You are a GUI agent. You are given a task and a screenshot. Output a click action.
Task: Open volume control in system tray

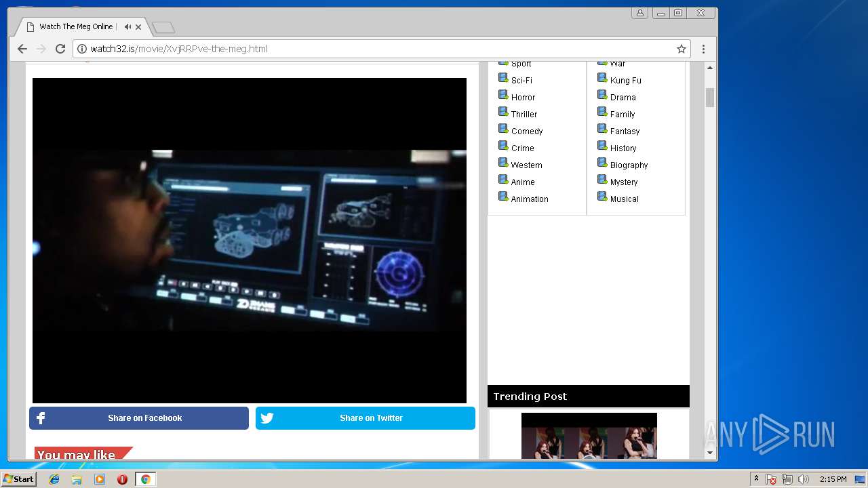pyautogui.click(x=804, y=479)
